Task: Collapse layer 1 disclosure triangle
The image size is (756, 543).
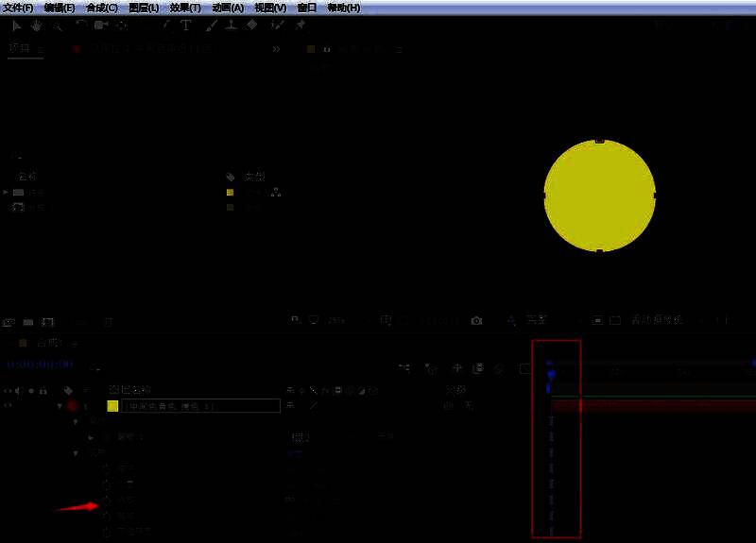Action: (x=60, y=406)
